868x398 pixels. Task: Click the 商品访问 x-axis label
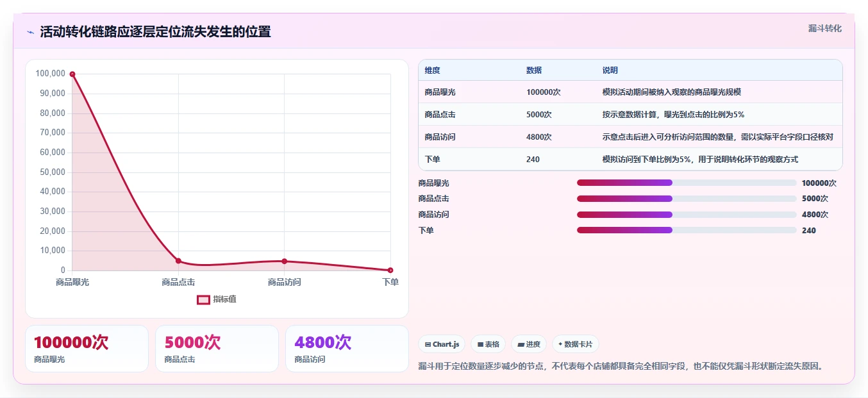pos(284,282)
